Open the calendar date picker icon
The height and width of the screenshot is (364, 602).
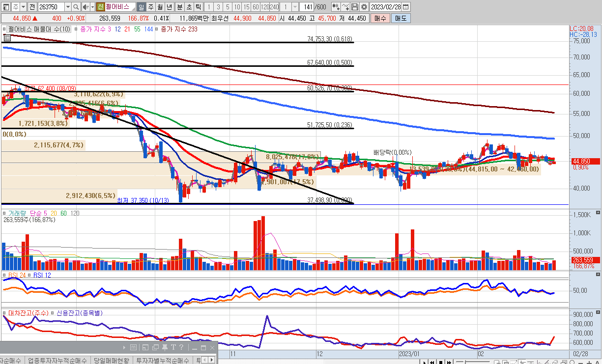405,7
